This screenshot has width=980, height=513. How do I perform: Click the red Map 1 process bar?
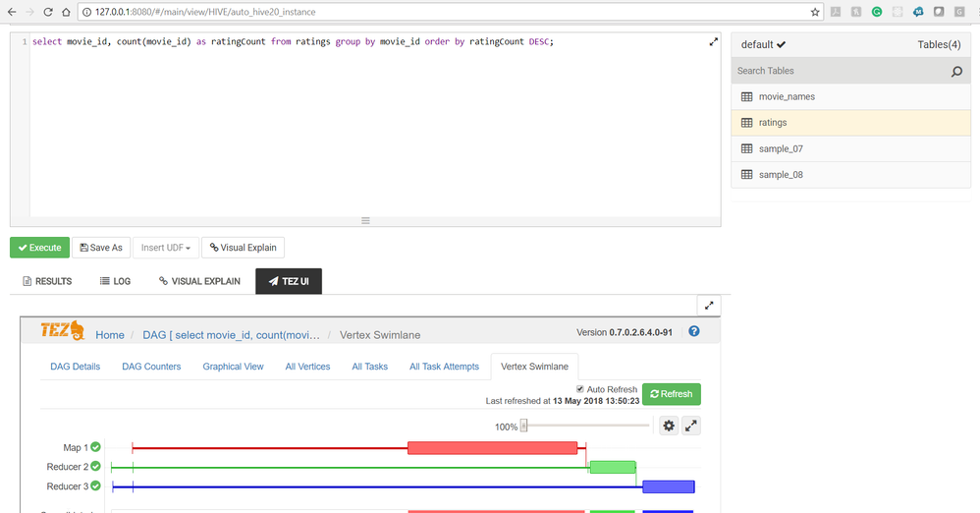click(493, 448)
